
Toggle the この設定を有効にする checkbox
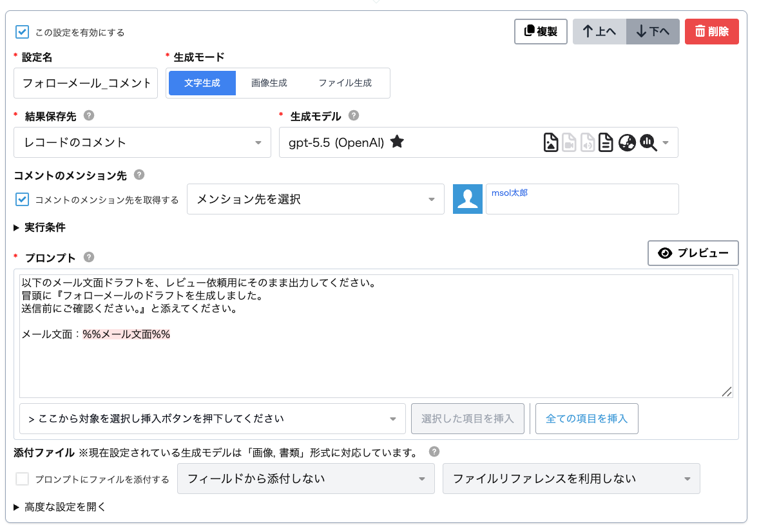[23, 32]
